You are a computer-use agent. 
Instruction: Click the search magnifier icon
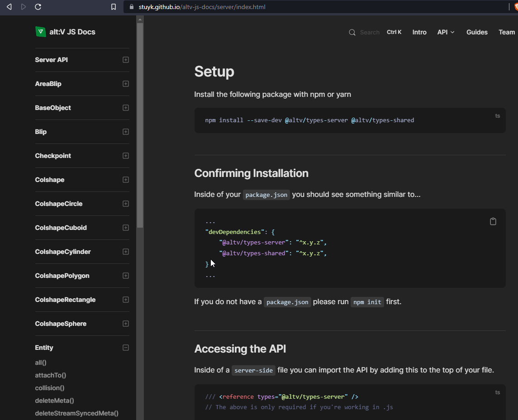click(x=352, y=32)
